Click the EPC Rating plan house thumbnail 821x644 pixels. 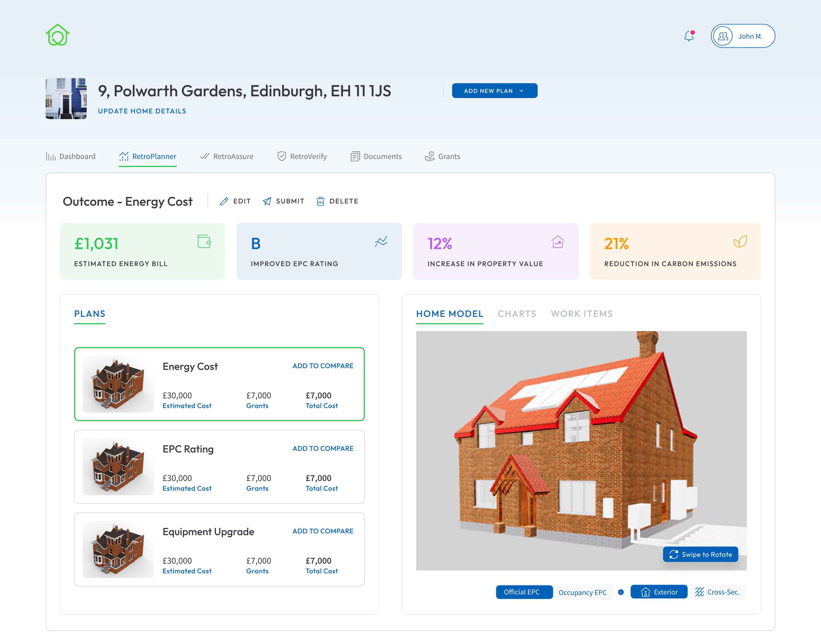118,466
